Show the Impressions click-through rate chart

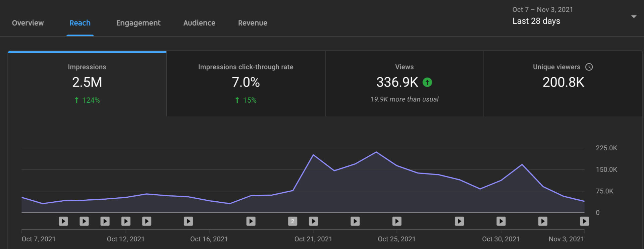click(246, 84)
